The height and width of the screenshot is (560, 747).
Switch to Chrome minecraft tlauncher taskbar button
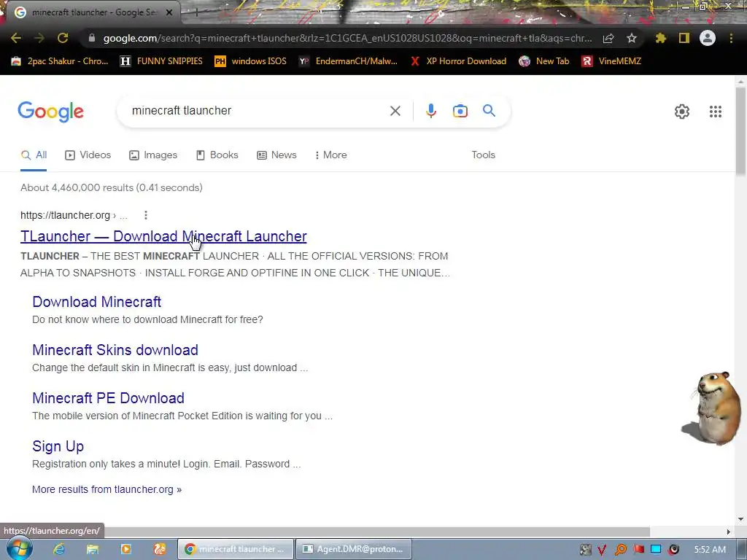click(x=236, y=549)
